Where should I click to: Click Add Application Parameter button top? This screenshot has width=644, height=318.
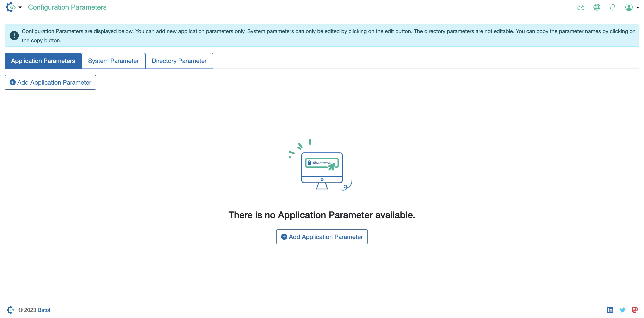(50, 82)
